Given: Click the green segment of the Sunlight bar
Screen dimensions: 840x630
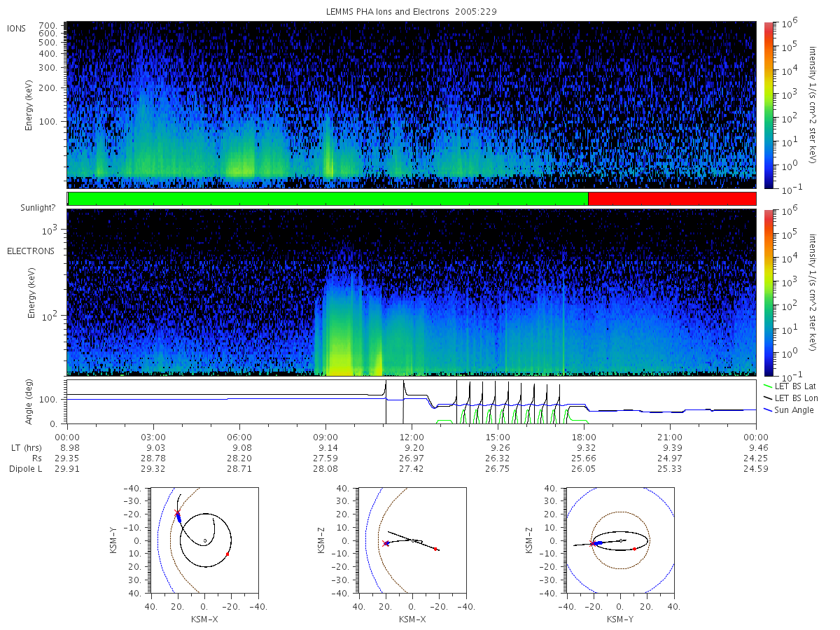Looking at the screenshot, I should point(328,199).
